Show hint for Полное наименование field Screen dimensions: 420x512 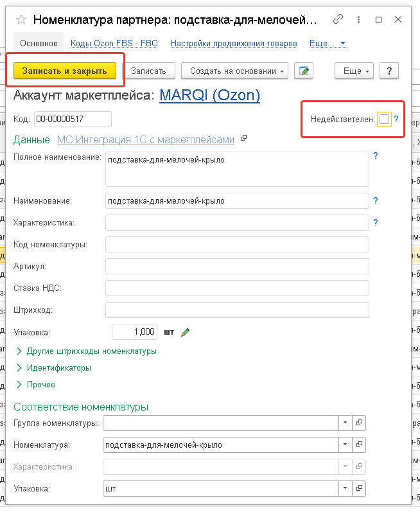(x=376, y=155)
